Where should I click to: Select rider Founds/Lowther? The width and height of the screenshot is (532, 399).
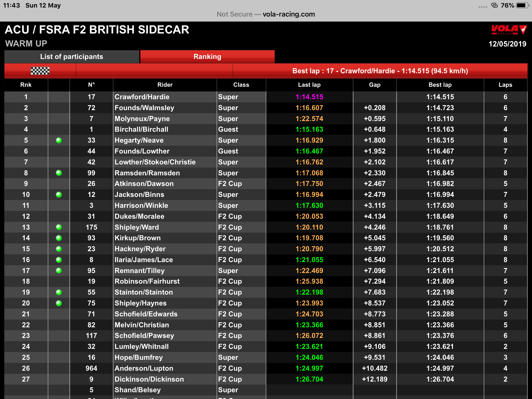tap(142, 151)
